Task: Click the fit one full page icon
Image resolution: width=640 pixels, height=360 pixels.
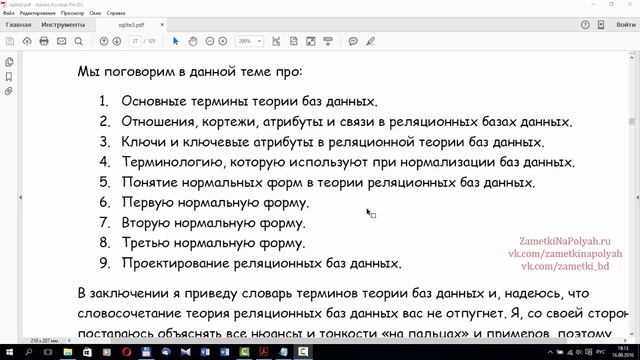Action: coord(293,41)
